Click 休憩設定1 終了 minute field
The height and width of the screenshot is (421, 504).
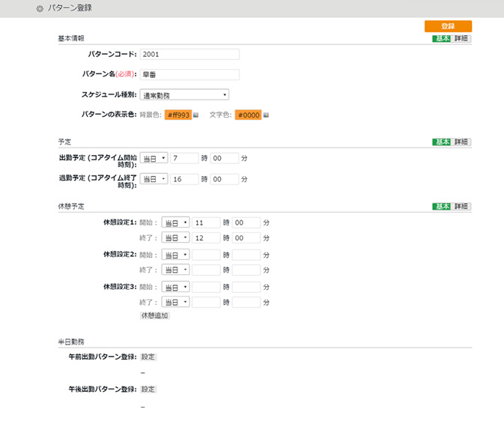pos(246,238)
